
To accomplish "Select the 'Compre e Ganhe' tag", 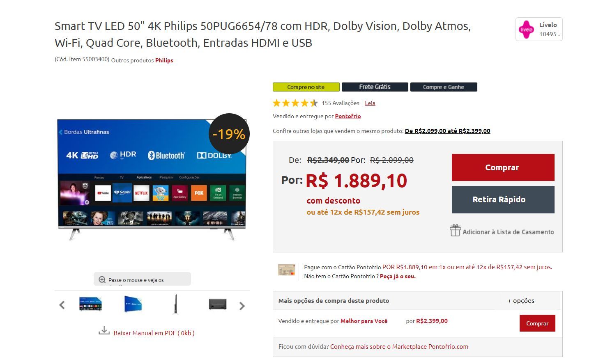I will click(x=444, y=87).
